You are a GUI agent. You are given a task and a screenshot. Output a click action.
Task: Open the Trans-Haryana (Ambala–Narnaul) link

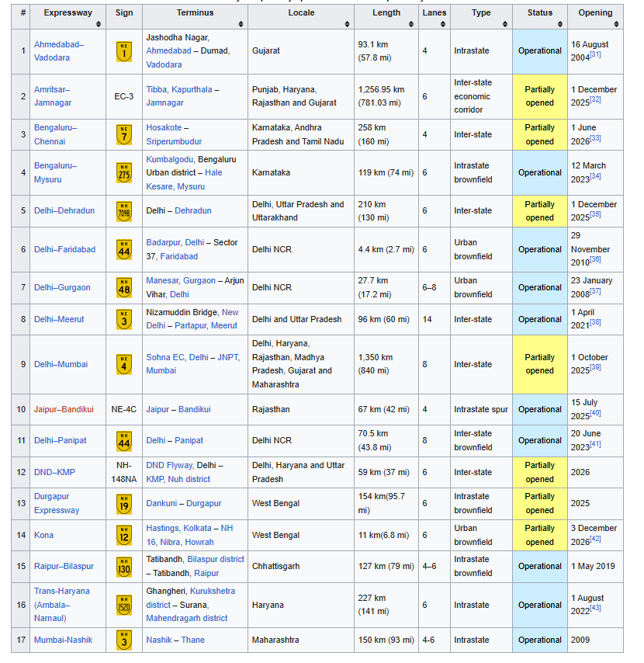click(62, 605)
